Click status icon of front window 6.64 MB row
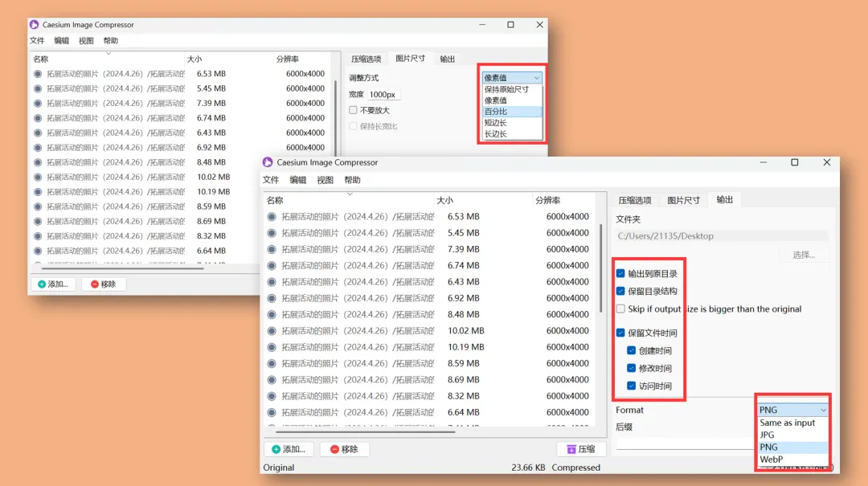The height and width of the screenshot is (486, 868). tap(272, 413)
